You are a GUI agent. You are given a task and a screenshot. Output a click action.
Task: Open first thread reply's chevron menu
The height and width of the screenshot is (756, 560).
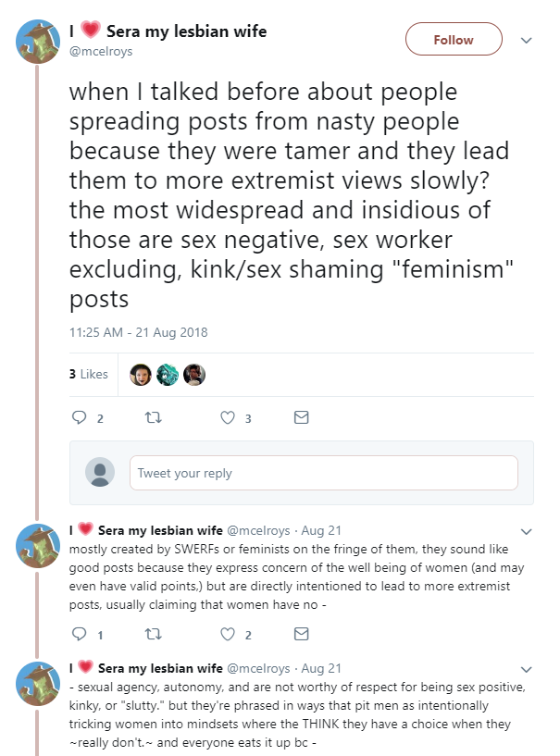(527, 532)
